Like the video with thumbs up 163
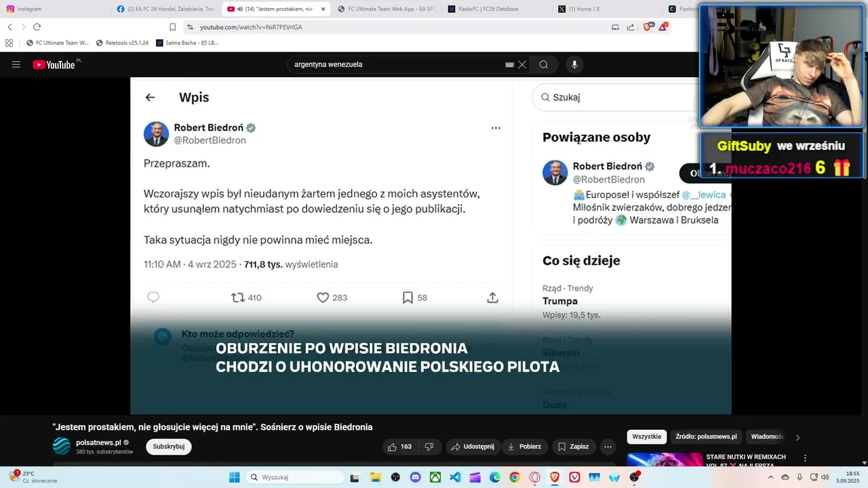The width and height of the screenshot is (868, 488). (399, 447)
